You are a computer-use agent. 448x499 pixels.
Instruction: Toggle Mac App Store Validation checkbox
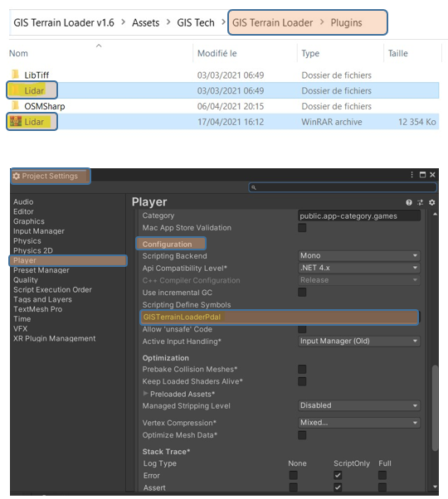[302, 228]
